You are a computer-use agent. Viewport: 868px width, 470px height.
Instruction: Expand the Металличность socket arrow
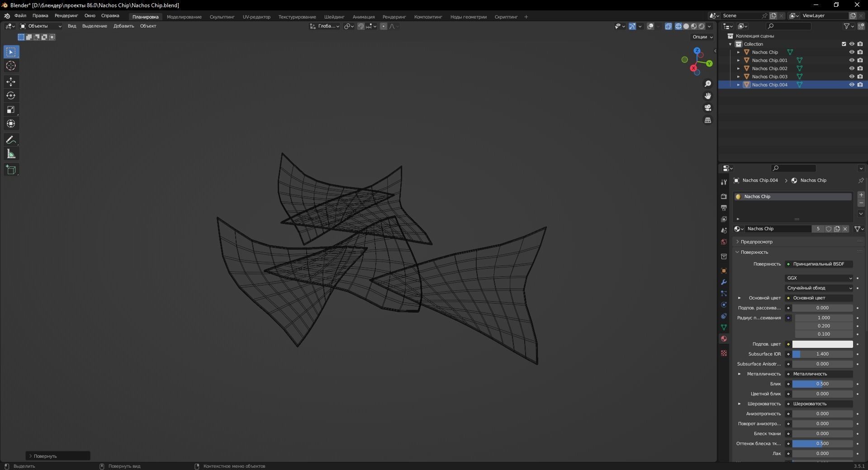click(x=740, y=374)
